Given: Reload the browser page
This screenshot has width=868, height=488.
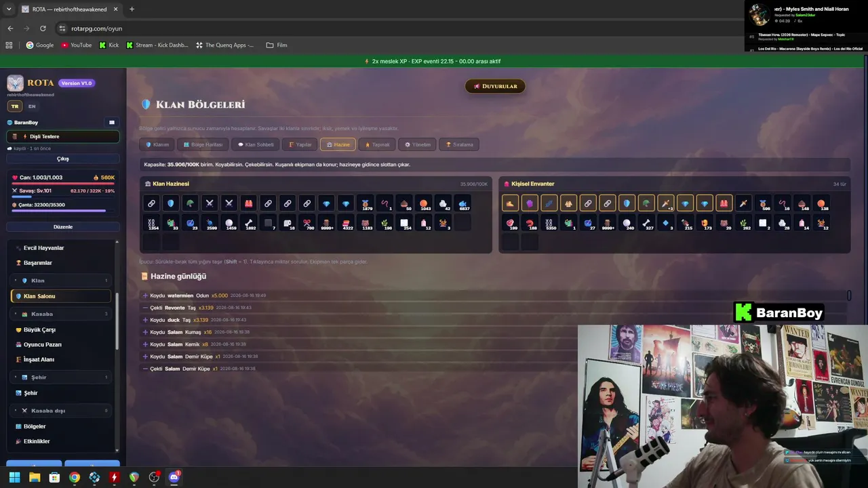Looking at the screenshot, I should [43, 28].
